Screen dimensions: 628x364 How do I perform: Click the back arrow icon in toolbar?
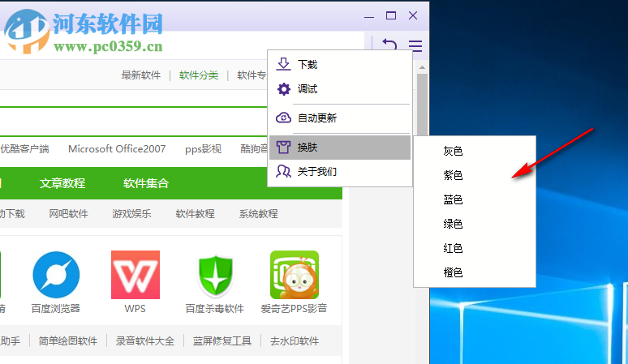coord(389,45)
